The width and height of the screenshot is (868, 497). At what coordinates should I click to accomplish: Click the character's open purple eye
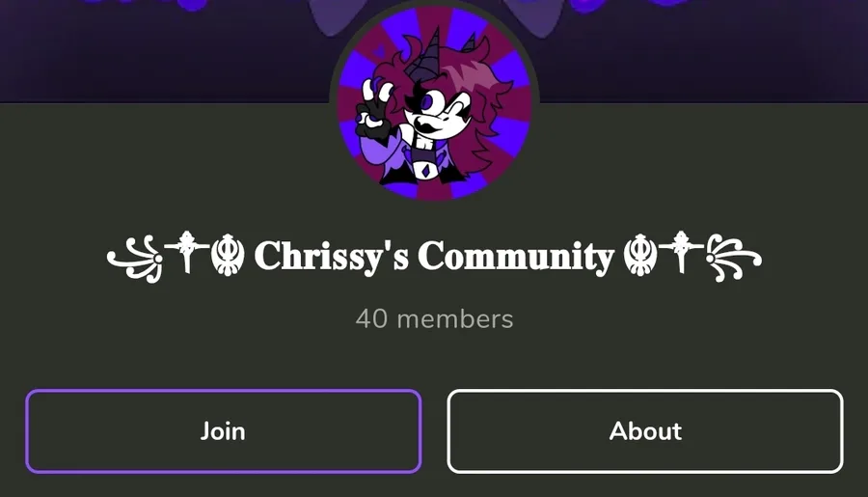point(429,102)
